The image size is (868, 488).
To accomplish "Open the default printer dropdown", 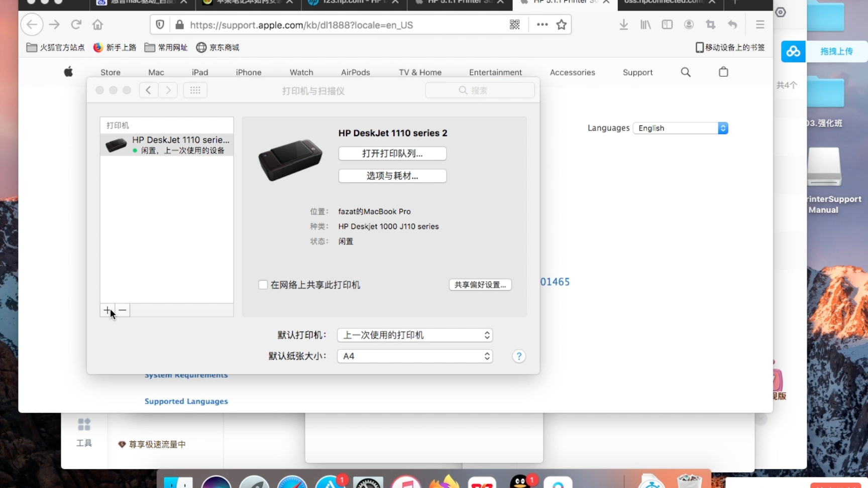I will pyautogui.click(x=415, y=335).
